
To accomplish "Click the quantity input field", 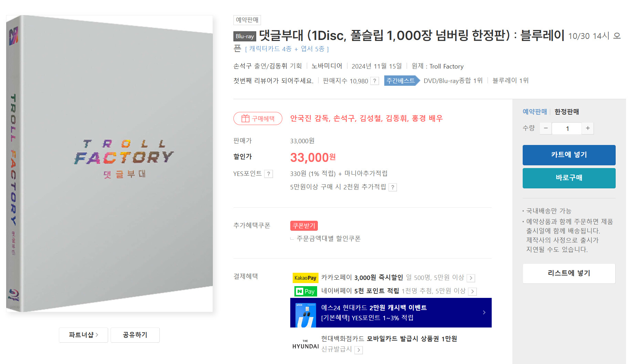I will tap(567, 128).
